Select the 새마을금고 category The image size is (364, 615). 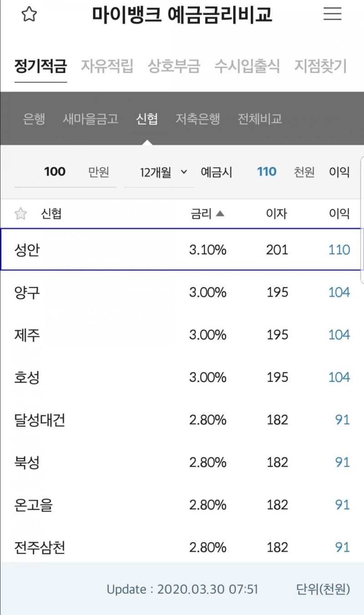click(90, 118)
